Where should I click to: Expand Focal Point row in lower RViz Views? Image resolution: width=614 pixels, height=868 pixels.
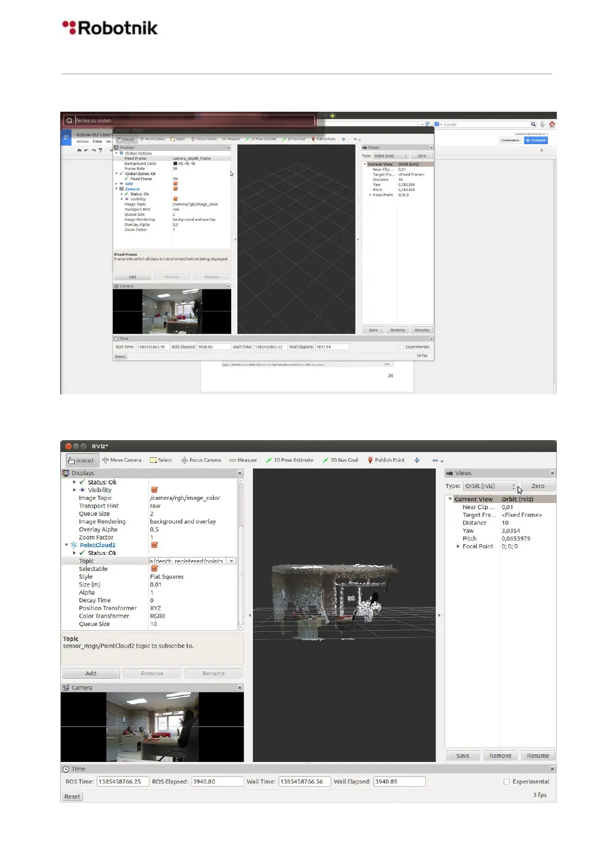[x=458, y=546]
